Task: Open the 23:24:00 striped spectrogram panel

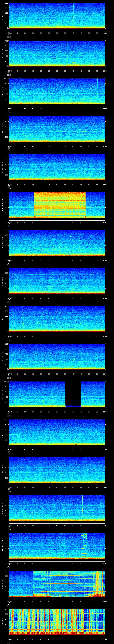Action: coord(57,622)
